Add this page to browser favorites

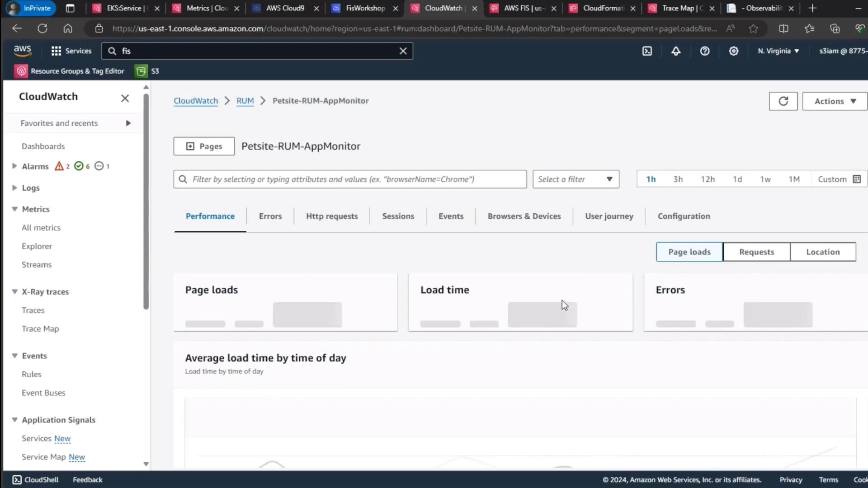[x=753, y=28]
